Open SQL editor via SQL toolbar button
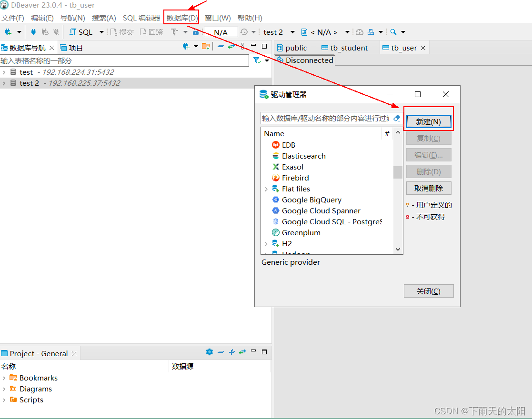Image resolution: width=532 pixels, height=420 pixels. pyautogui.click(x=81, y=32)
